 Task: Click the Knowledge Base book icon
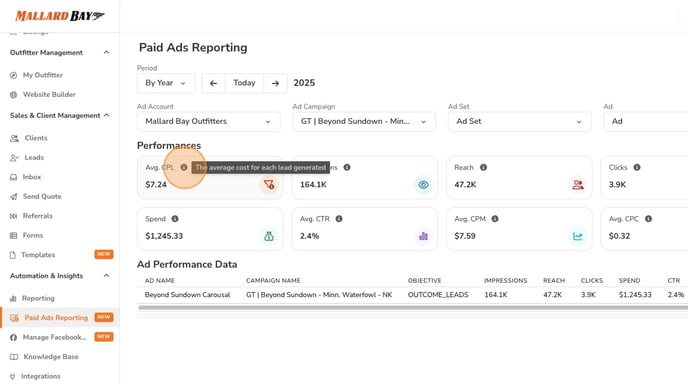pyautogui.click(x=14, y=357)
